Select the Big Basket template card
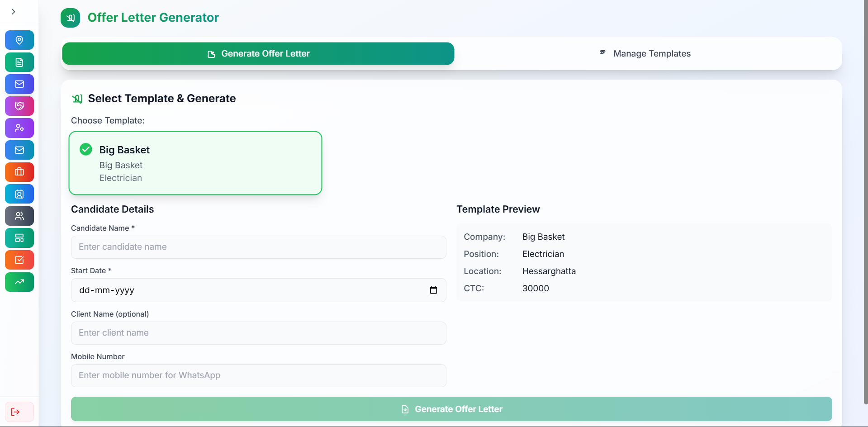868x427 pixels. click(195, 163)
